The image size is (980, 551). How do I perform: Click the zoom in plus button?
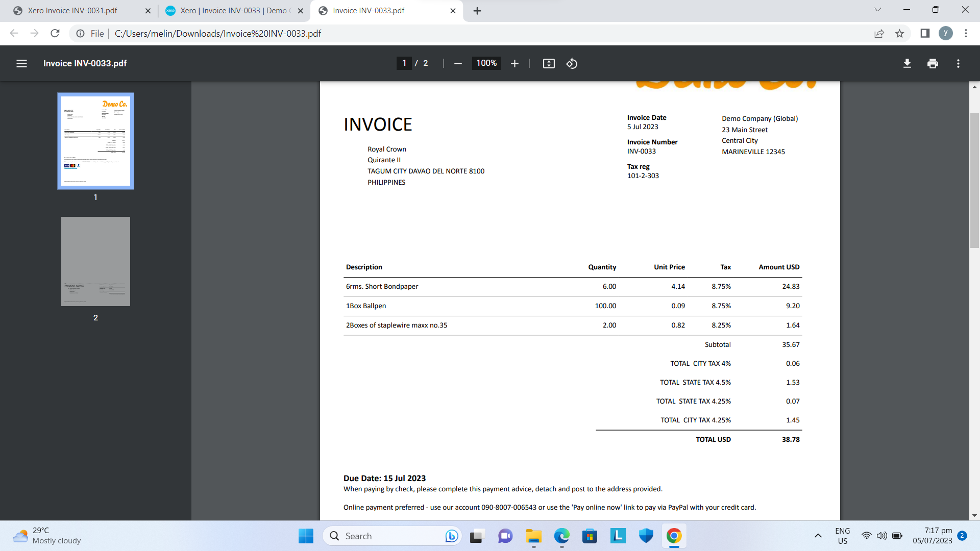point(514,63)
